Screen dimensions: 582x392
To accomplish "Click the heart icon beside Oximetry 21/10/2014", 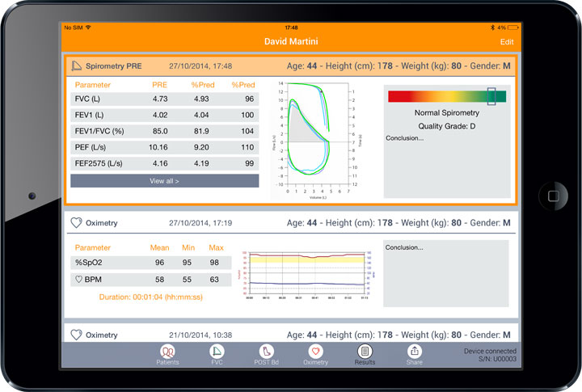I will click(77, 335).
